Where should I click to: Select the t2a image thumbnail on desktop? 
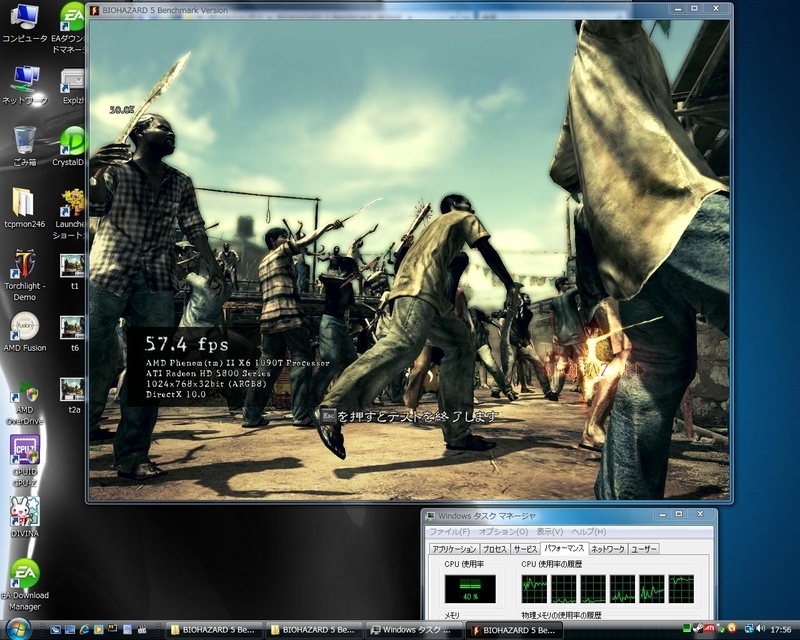tap(72, 395)
